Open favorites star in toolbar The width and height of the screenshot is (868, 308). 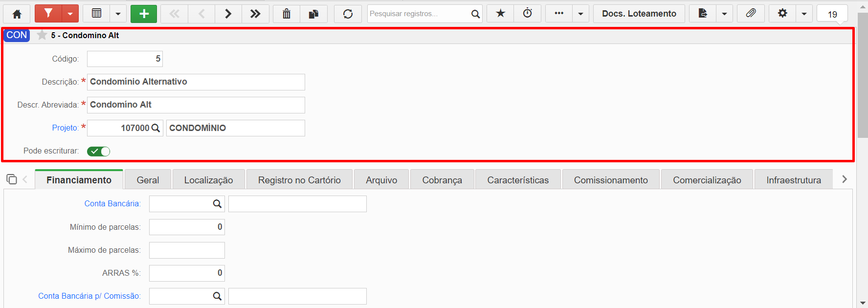(x=500, y=14)
